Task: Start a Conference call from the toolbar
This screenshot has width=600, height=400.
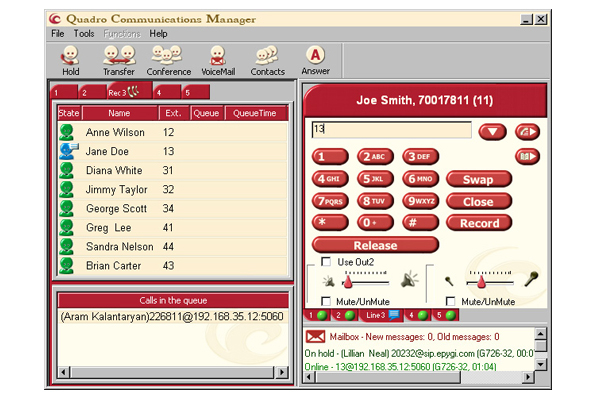Action: point(168,60)
